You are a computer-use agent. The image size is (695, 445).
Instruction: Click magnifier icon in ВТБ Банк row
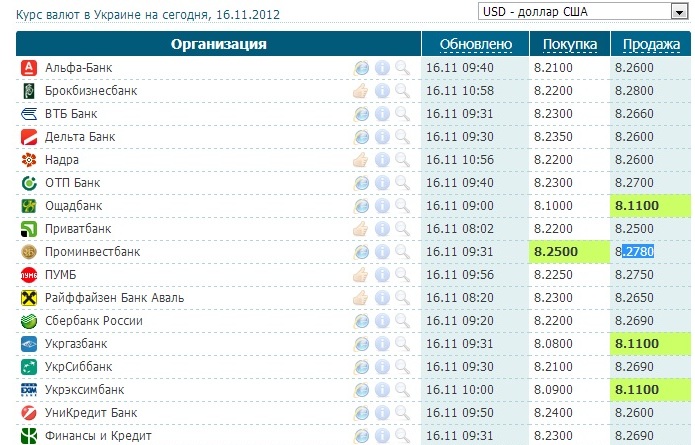click(x=402, y=114)
